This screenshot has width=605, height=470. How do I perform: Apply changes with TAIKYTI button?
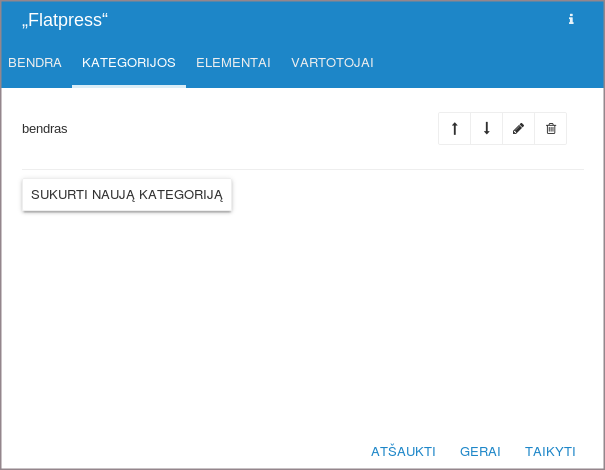[550, 451]
